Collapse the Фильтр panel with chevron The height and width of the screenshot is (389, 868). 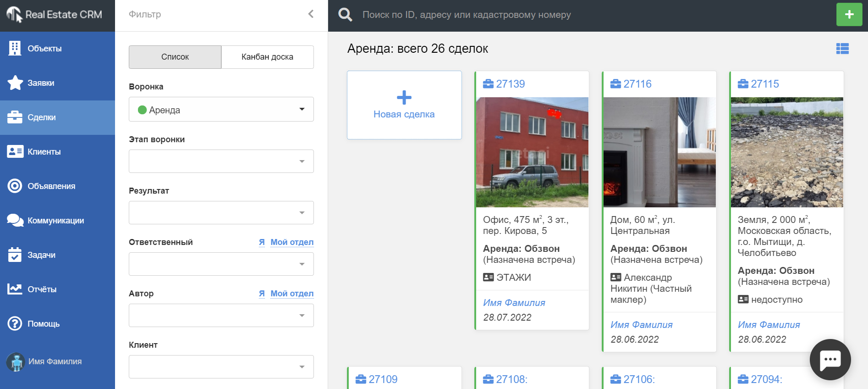point(311,14)
